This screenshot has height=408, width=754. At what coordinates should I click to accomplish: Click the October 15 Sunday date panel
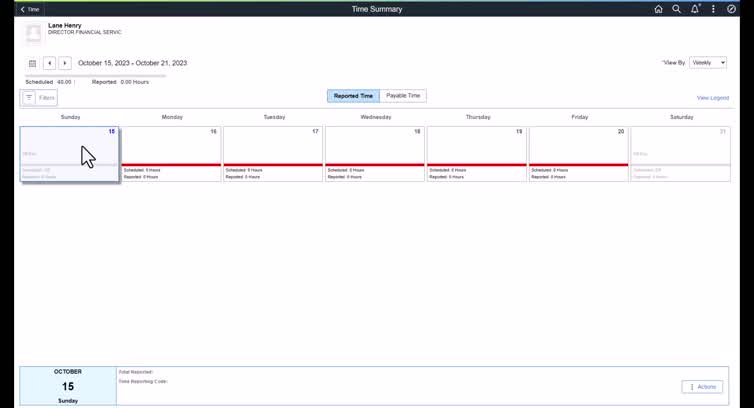coord(68,386)
